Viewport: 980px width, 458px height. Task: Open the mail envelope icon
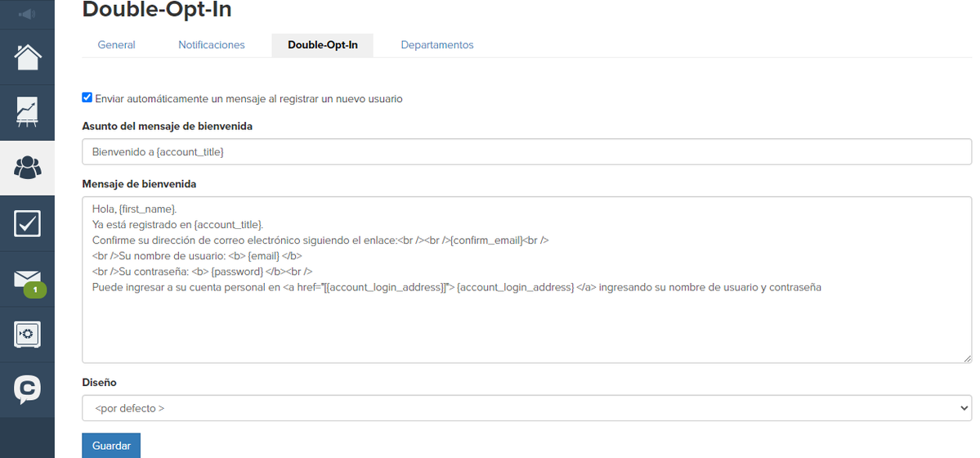point(28,279)
